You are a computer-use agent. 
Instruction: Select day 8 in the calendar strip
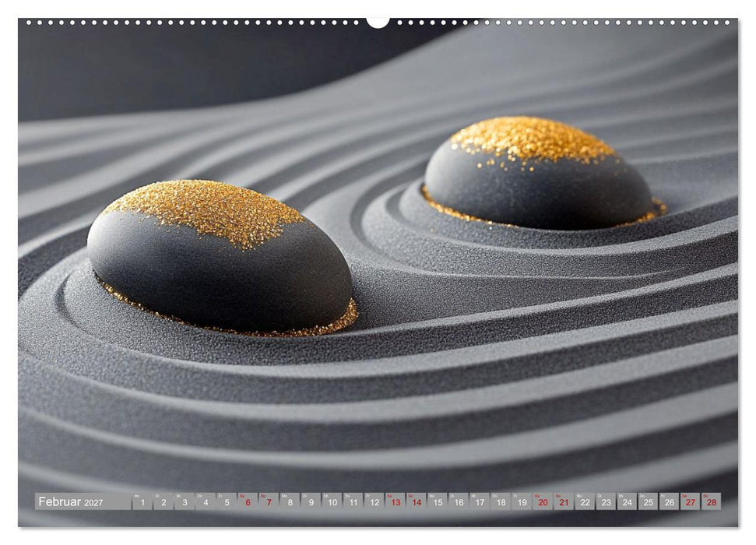290,501
